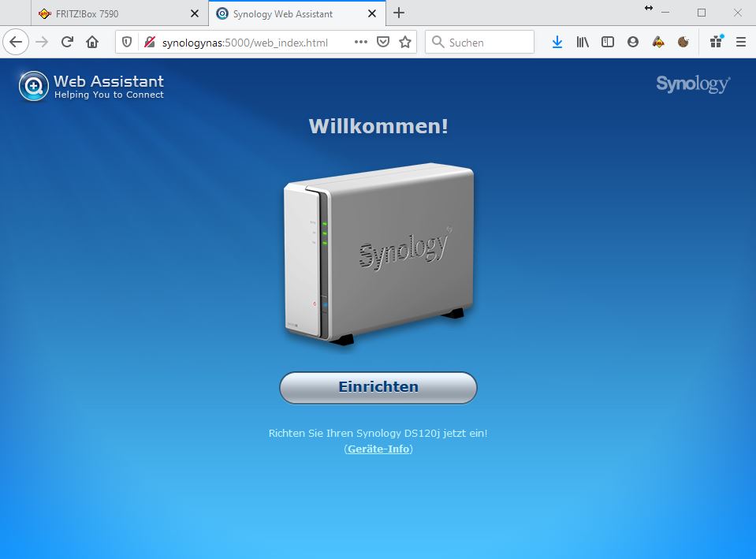Go back to the previous page
The width and height of the screenshot is (756, 559).
(16, 43)
